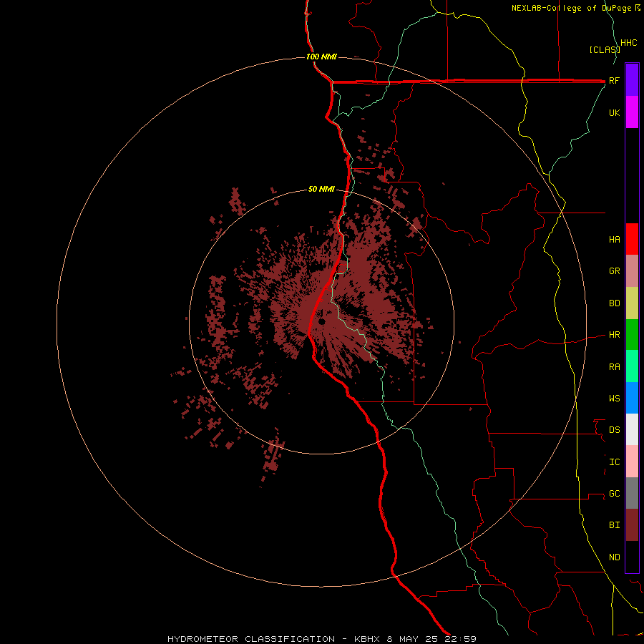Viewport: 644px width, 644px height.
Task: Click the 100 NMI range ring label
Action: click(321, 57)
